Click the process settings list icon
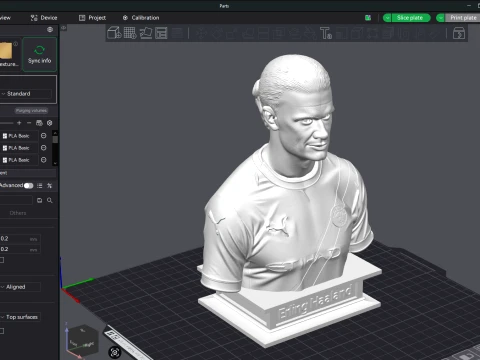This screenshot has height=360, width=480. [40, 186]
